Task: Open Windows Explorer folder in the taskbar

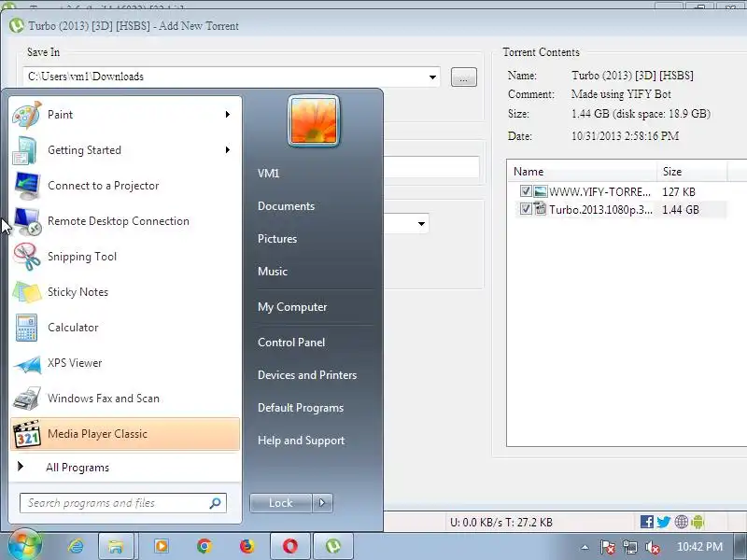Action: click(115, 546)
